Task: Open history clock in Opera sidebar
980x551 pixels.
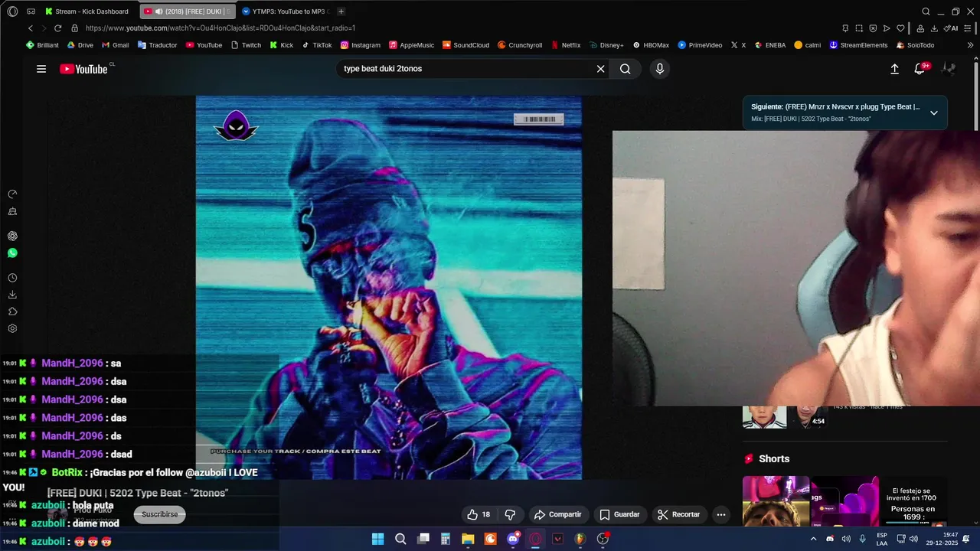Action: (12, 278)
